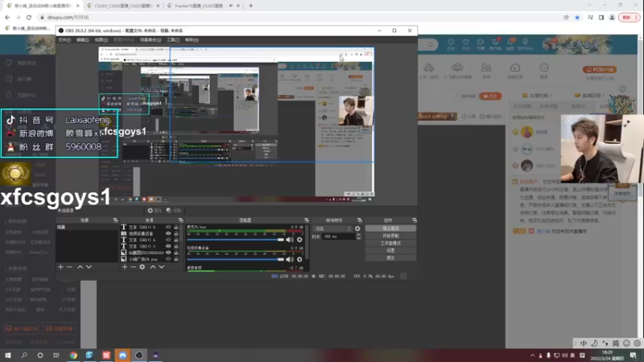Open source properties gear in OBS sources toolbar
644x362 pixels.
pyautogui.click(x=142, y=267)
